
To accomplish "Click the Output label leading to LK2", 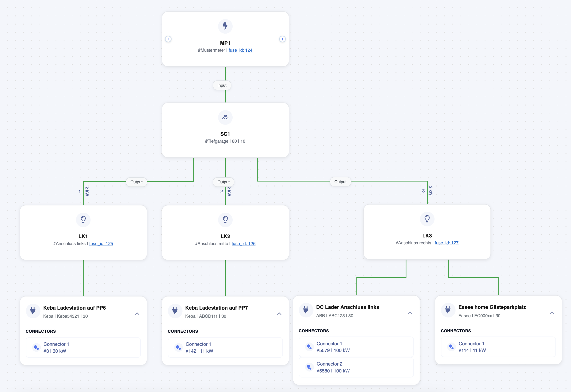I will [223, 182].
